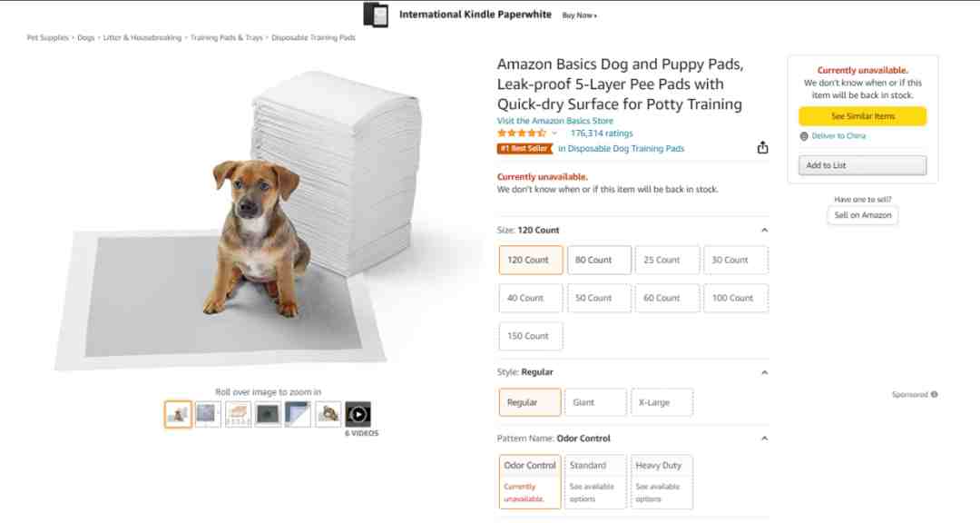This screenshot has height=523, width=980.
Task: Click the Sponsored info icon
Action: pyautogui.click(x=935, y=394)
